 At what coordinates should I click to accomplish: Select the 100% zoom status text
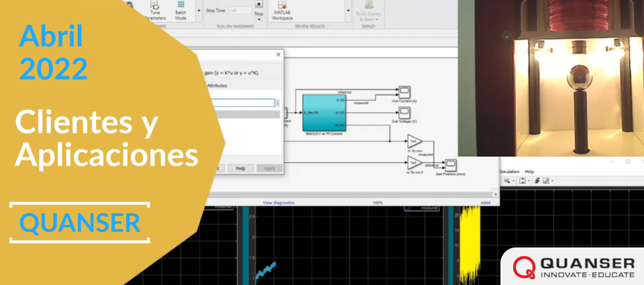[x=378, y=203]
